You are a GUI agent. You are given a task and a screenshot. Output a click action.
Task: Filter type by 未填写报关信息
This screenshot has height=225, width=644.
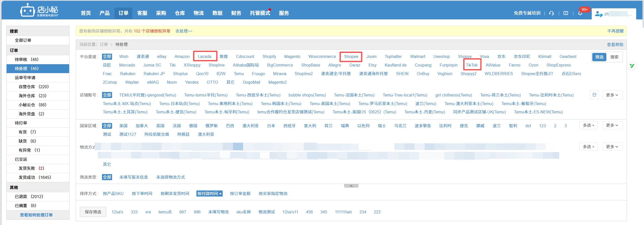(x=134, y=177)
